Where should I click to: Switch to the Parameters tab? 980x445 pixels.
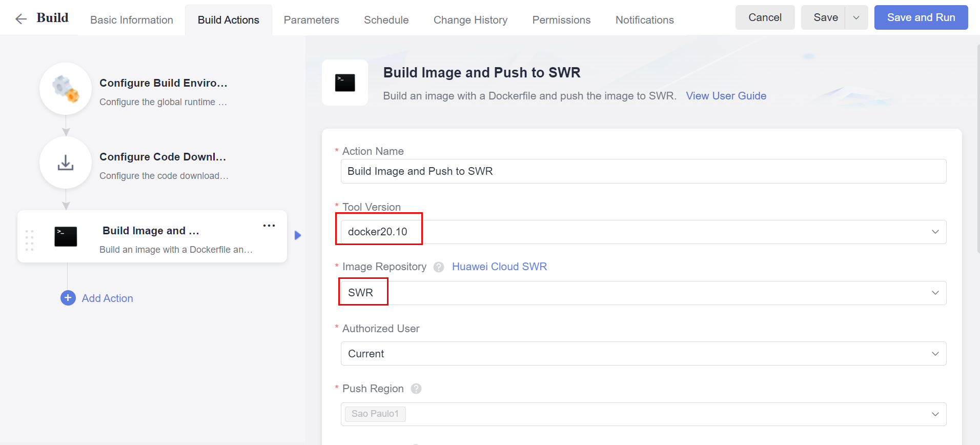pyautogui.click(x=311, y=20)
